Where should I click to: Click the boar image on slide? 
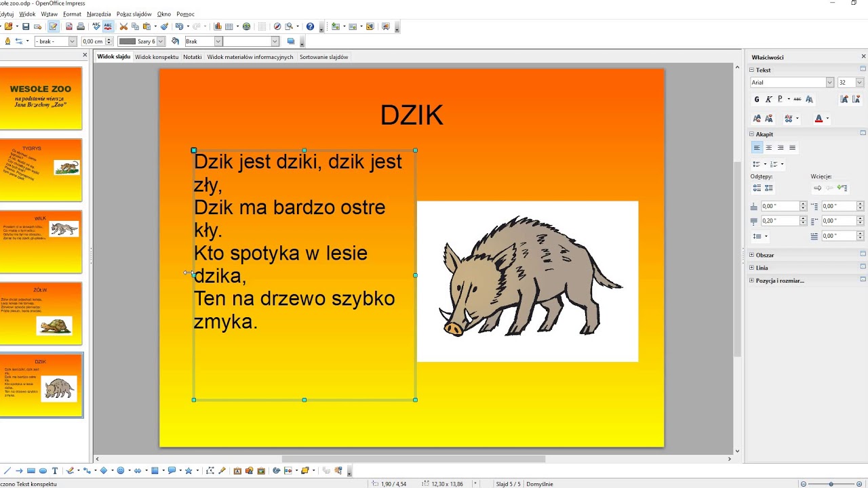click(x=528, y=281)
